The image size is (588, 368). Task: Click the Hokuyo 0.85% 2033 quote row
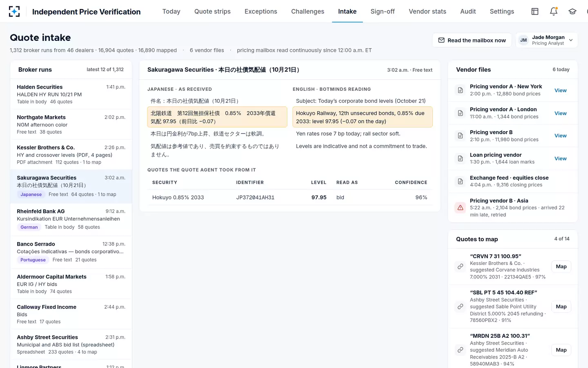(x=290, y=197)
